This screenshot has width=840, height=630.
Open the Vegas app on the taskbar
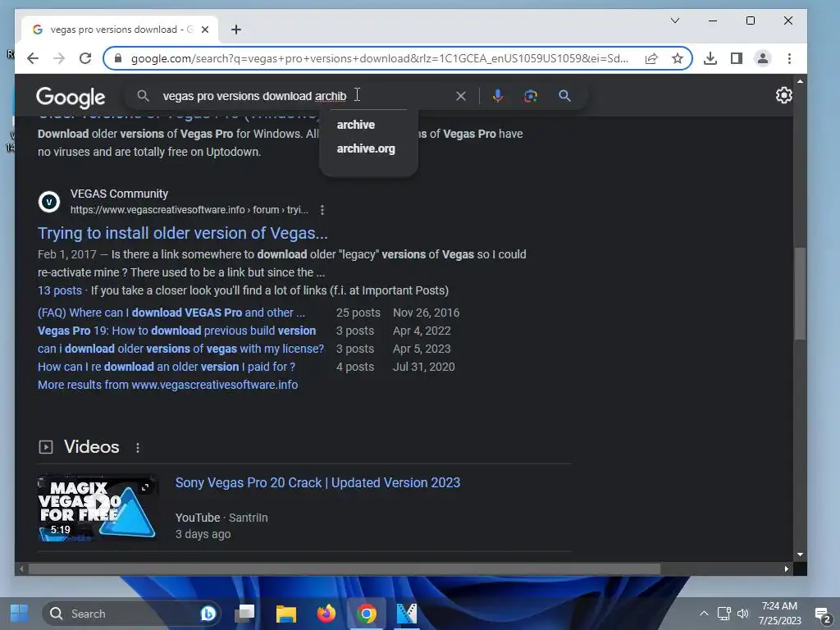(407, 614)
